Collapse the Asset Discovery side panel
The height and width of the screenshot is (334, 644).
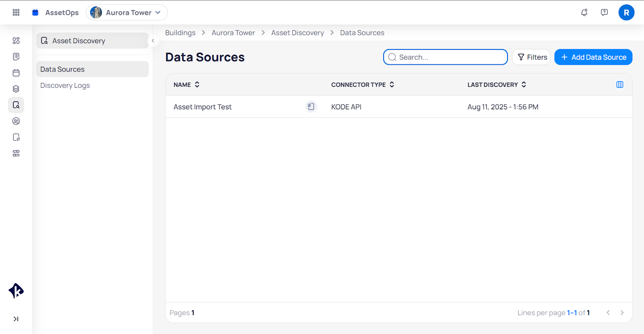(x=153, y=41)
